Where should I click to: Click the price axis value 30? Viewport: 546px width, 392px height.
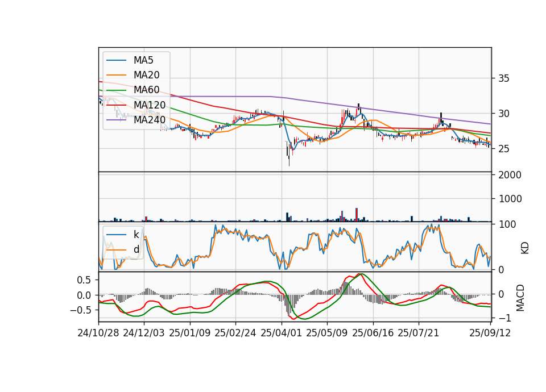click(x=504, y=114)
